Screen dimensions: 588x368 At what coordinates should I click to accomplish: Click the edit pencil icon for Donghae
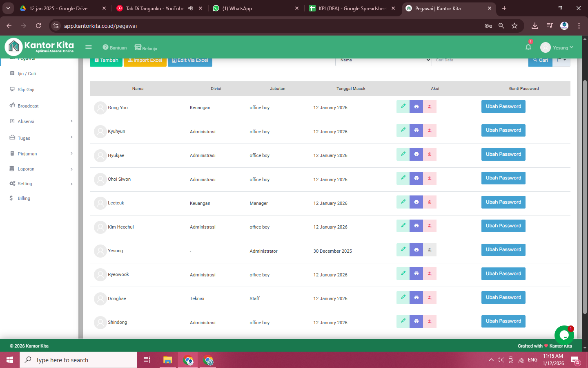(x=403, y=297)
